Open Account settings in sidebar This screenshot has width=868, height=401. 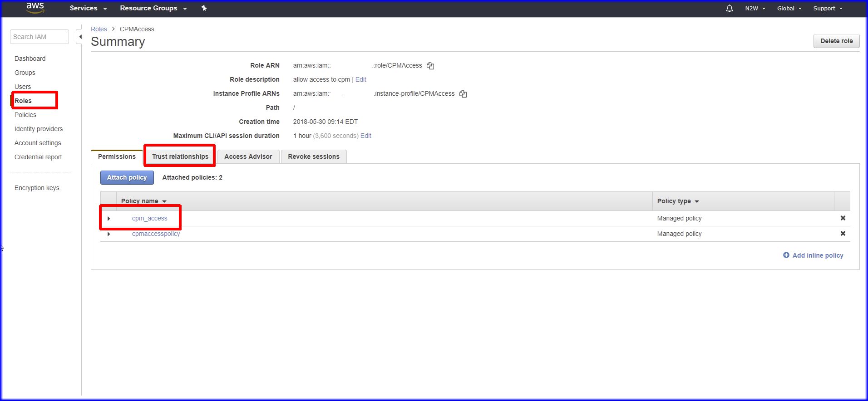[38, 143]
